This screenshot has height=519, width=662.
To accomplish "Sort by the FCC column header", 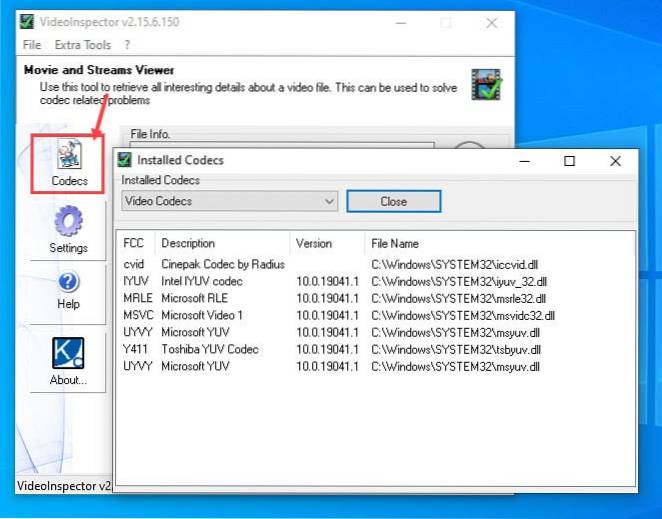I will click(134, 244).
